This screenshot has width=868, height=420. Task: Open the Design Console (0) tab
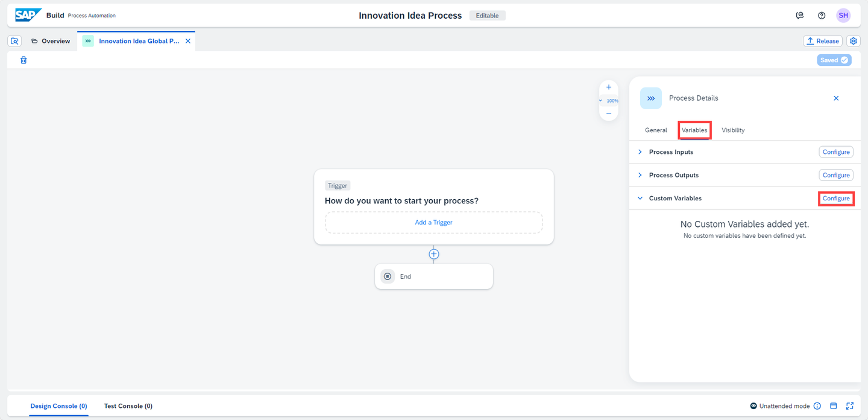pyautogui.click(x=59, y=406)
